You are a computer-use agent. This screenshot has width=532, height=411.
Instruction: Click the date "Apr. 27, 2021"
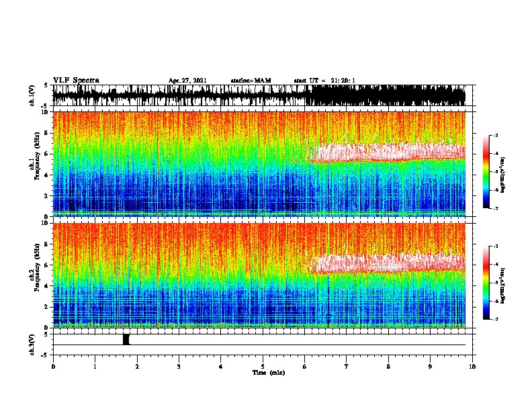(187, 81)
